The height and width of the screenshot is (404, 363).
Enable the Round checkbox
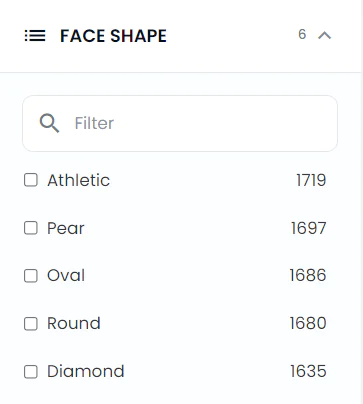(31, 324)
